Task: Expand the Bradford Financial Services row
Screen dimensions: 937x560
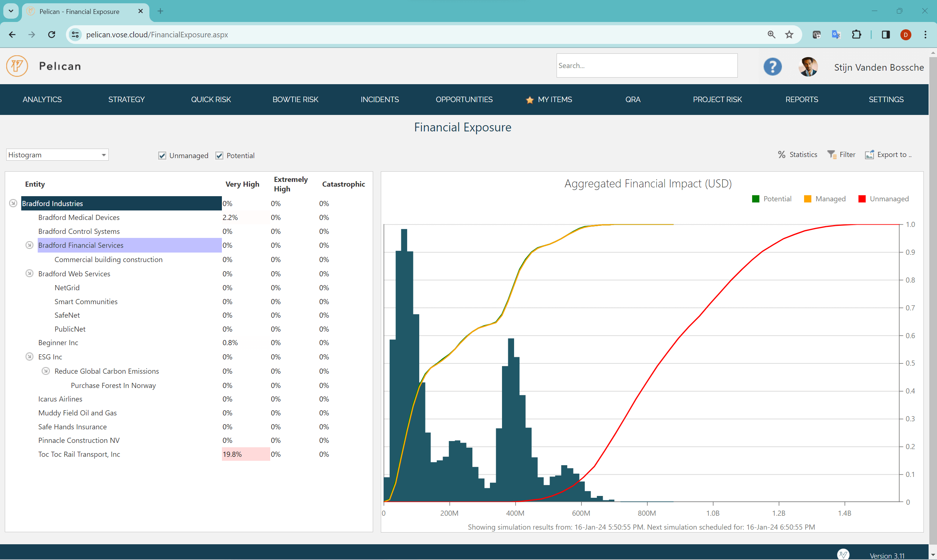Action: pos(29,245)
